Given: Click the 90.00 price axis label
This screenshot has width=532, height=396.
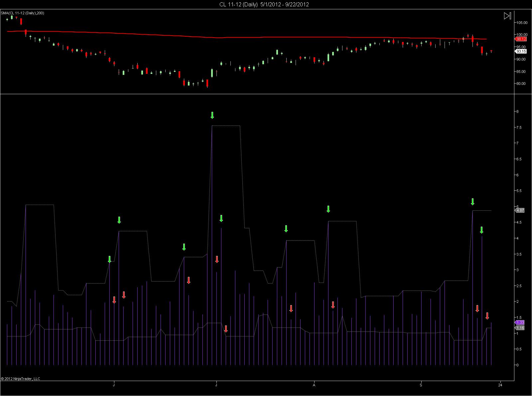Looking at the screenshot, I should click(x=521, y=59).
